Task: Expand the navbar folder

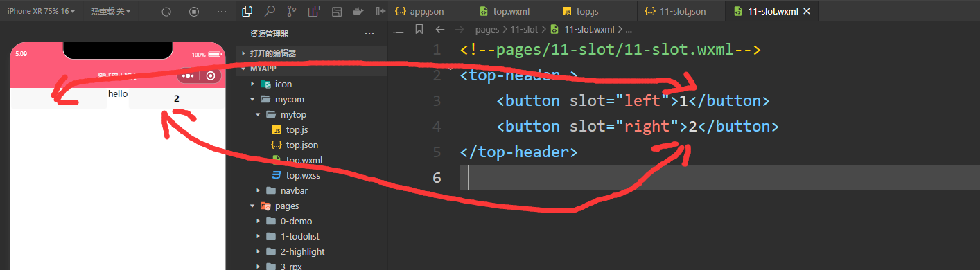Action: pyautogui.click(x=312, y=190)
